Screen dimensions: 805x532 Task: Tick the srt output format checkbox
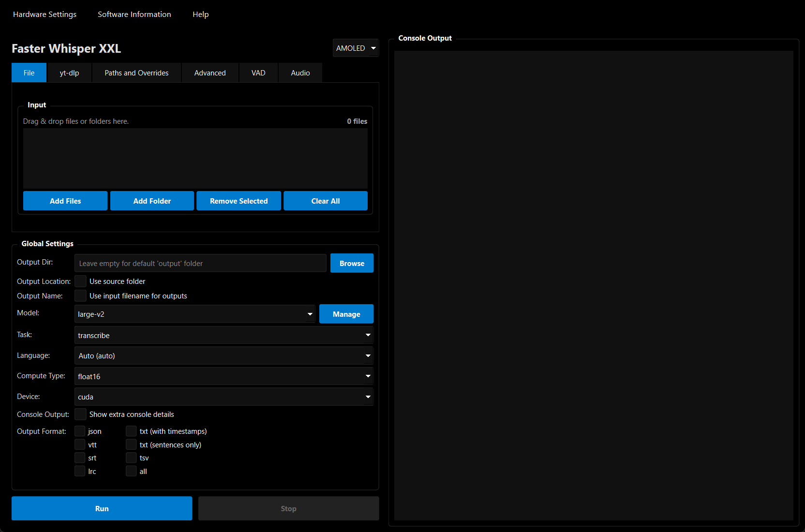click(80, 458)
